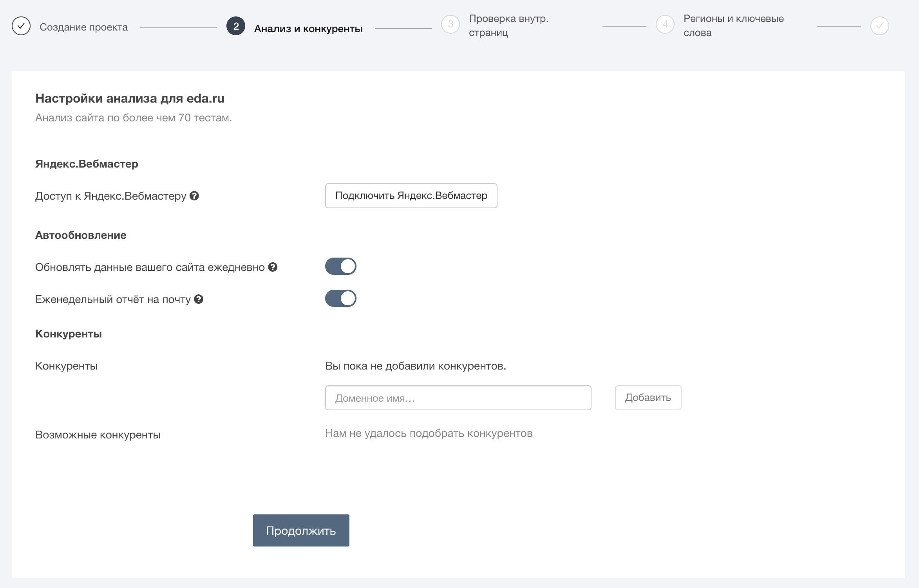
Task: Switch to the Анализ и конкуренты step
Action: tap(309, 28)
